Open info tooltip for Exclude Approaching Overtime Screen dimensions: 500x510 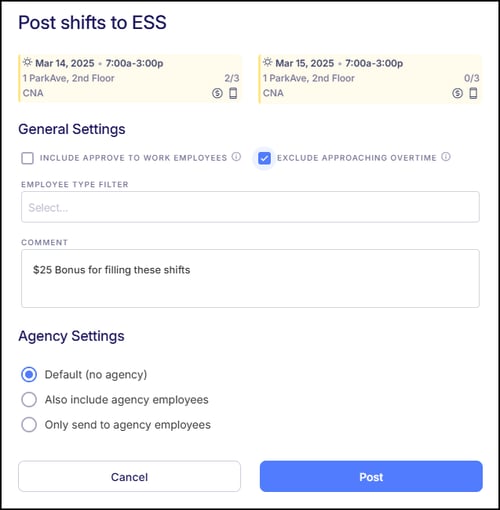pos(446,157)
